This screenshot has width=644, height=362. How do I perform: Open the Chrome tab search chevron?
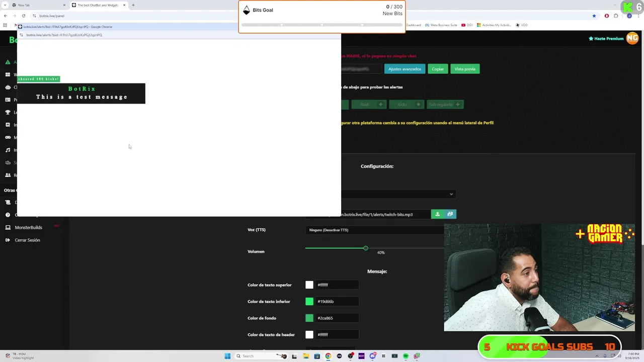click(5, 5)
